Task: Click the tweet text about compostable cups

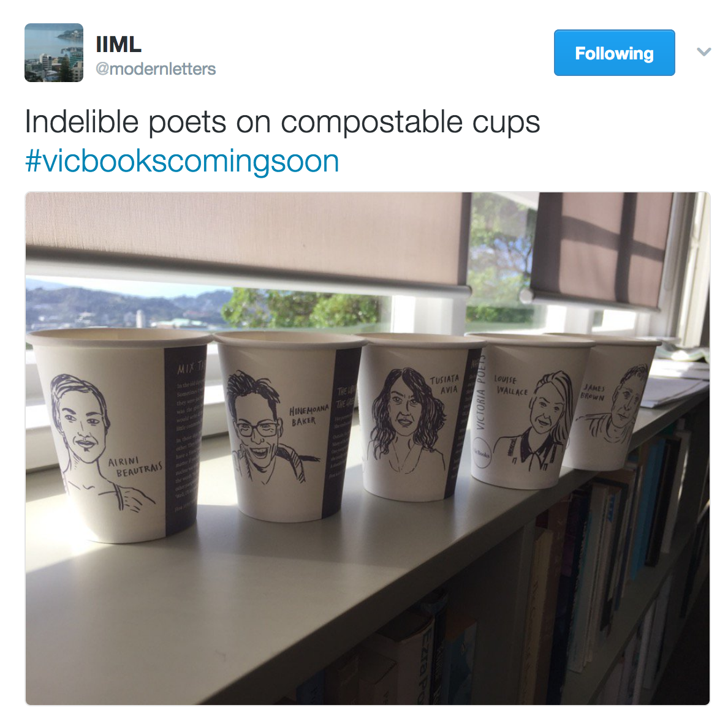Action: pos(282,123)
